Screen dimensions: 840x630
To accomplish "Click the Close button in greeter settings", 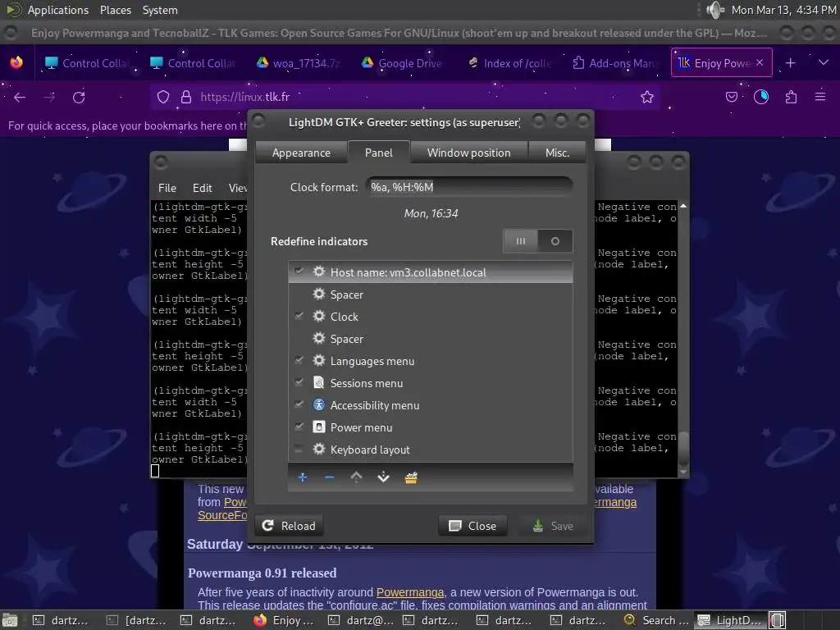I will tap(472, 526).
